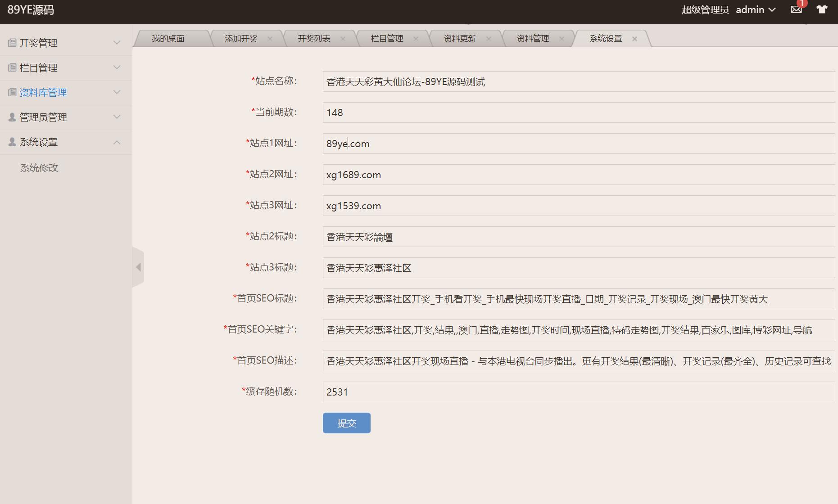Viewport: 838px width, 504px height.
Task: Open 管理员管理 in the sidebar
Action: point(43,117)
